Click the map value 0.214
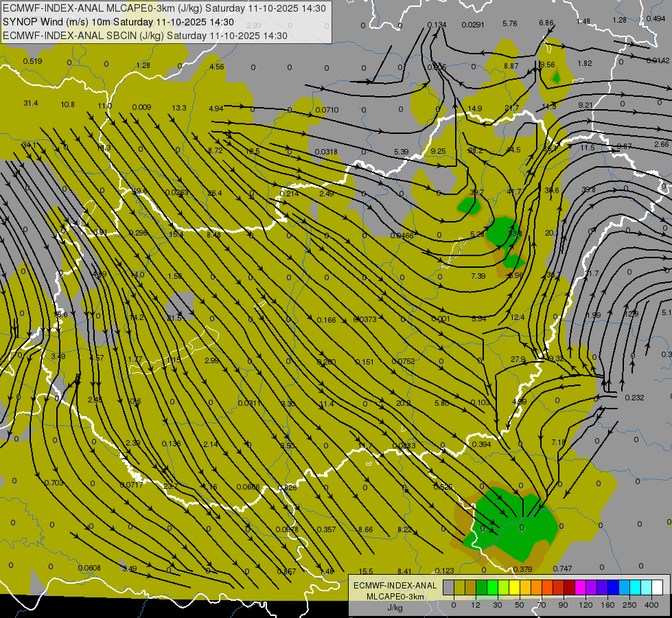Viewport: 672px width, 618px height. tap(289, 194)
